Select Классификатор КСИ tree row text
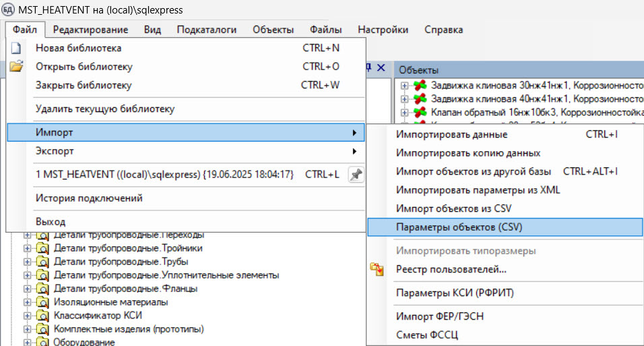Screen dimensions: 644x346 pyautogui.click(x=98, y=316)
